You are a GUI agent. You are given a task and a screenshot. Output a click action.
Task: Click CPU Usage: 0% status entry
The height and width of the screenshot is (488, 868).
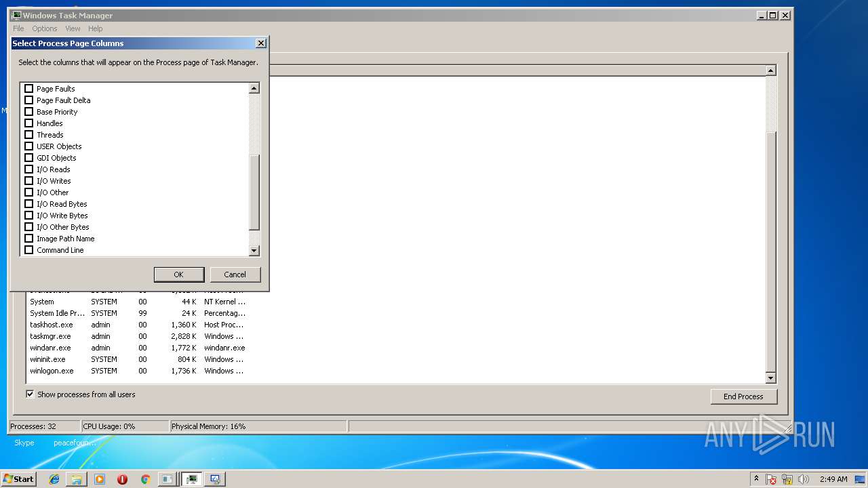pos(125,426)
